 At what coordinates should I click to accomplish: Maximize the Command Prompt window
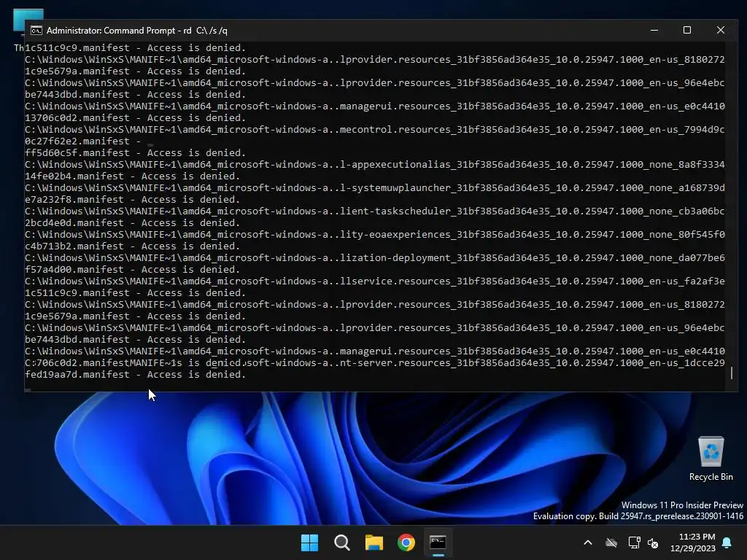pos(687,30)
